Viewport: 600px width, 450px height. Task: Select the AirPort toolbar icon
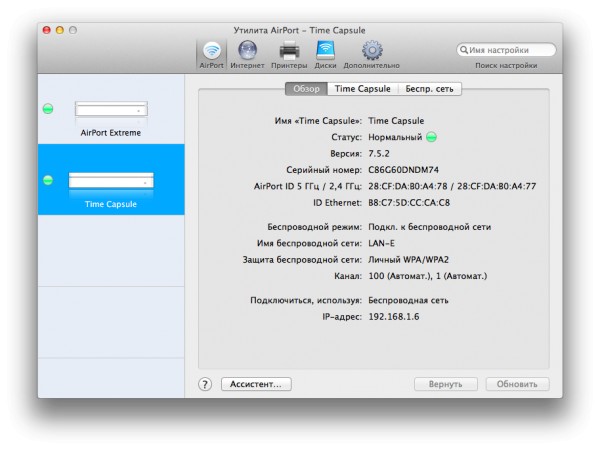coord(212,55)
